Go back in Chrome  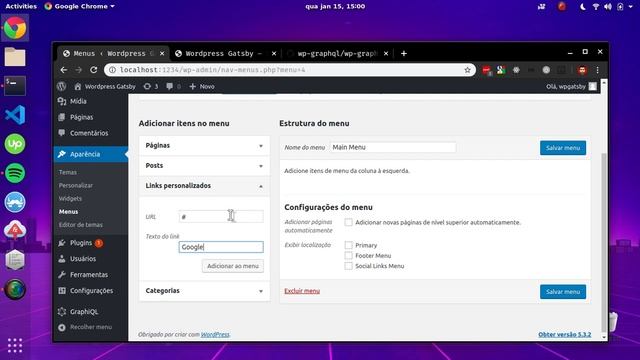[64, 70]
